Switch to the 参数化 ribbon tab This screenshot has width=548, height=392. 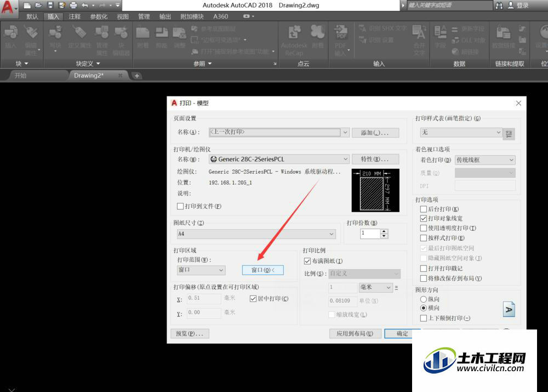[99, 16]
